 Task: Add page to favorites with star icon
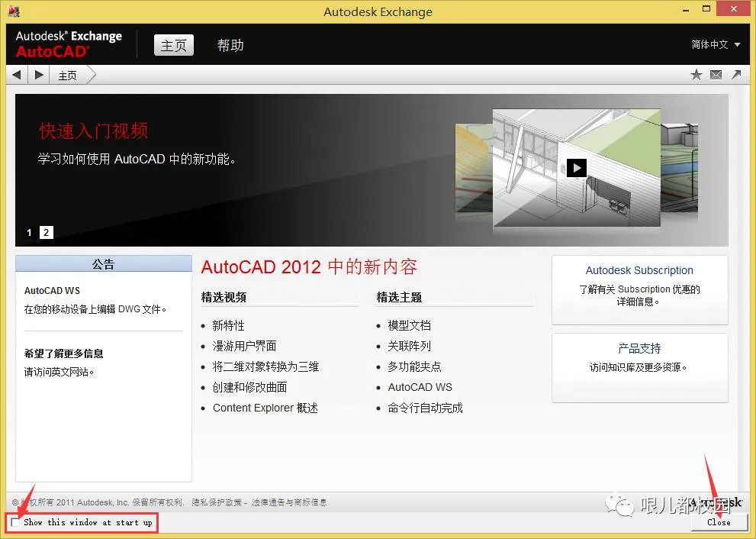[x=696, y=75]
